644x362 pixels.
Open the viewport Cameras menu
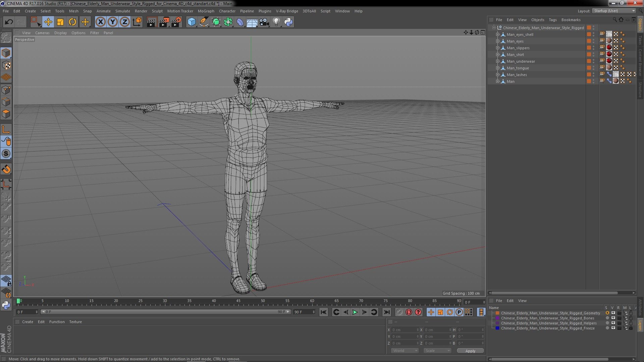coord(42,33)
